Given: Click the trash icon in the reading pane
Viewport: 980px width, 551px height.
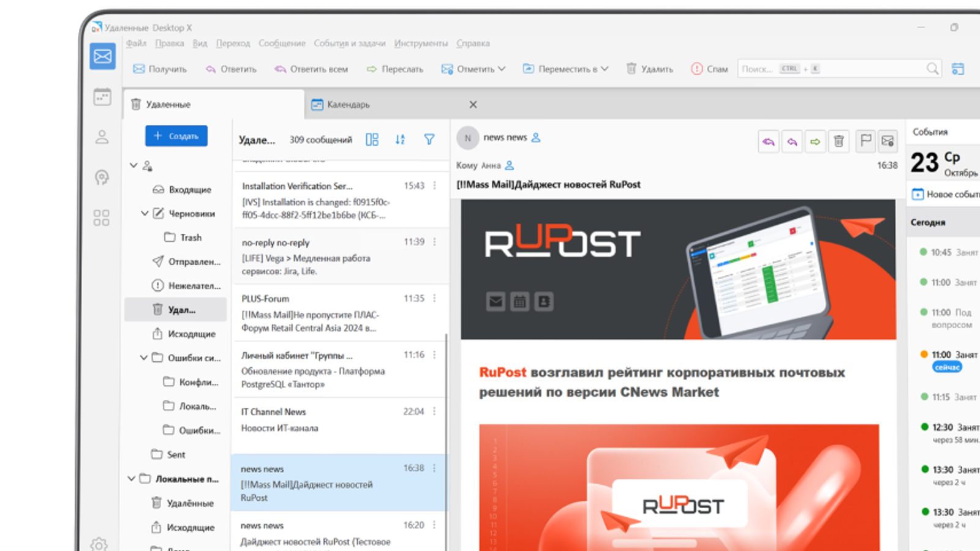Looking at the screenshot, I should [839, 141].
